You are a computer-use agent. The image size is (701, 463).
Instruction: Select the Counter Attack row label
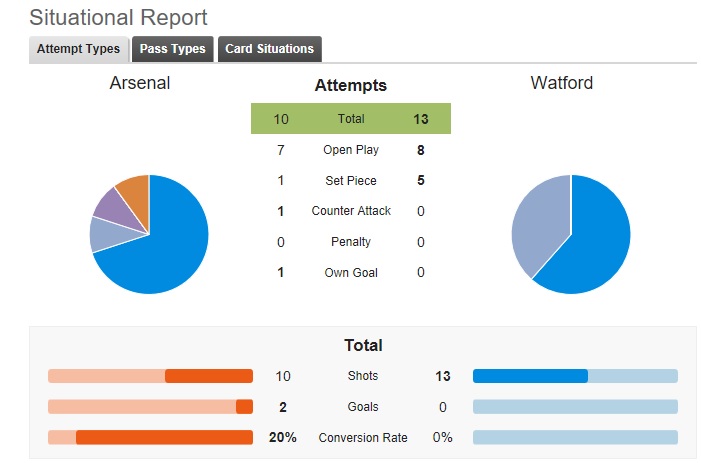click(351, 211)
